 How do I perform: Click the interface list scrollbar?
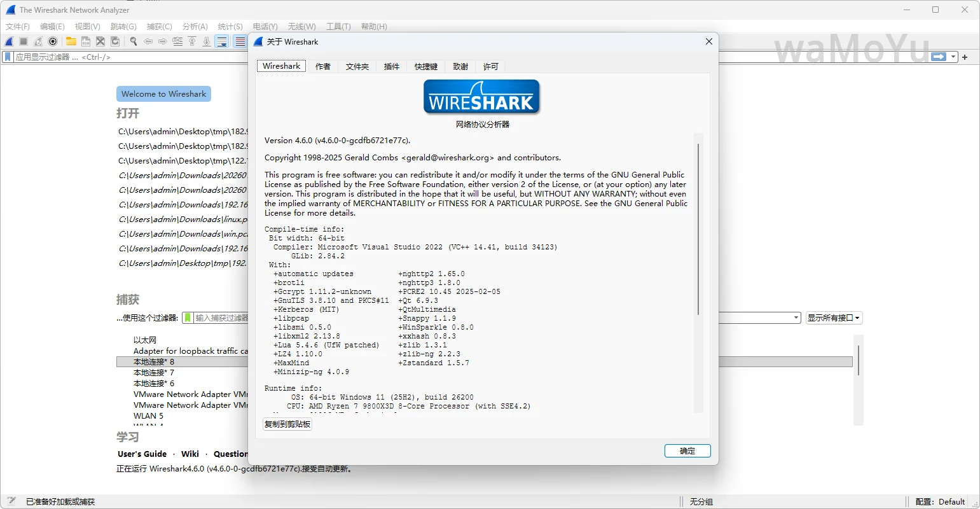(859, 360)
